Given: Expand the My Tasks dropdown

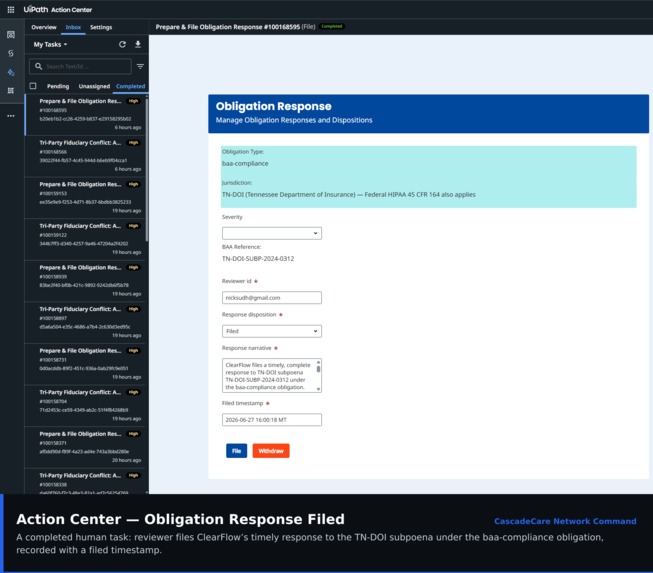Looking at the screenshot, I should pyautogui.click(x=50, y=45).
